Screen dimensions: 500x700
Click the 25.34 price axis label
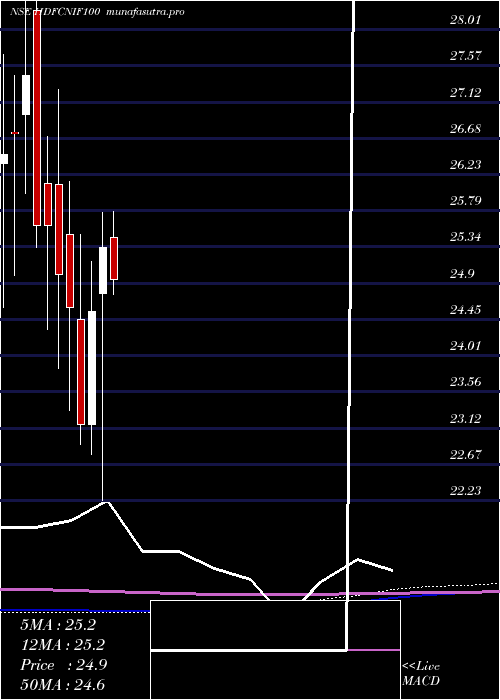pos(466,237)
